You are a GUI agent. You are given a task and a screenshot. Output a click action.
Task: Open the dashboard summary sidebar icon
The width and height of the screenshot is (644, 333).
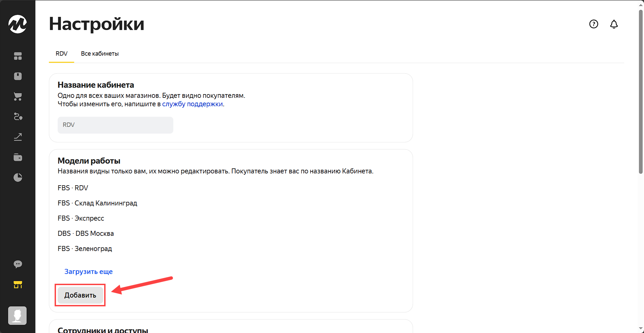tap(18, 56)
